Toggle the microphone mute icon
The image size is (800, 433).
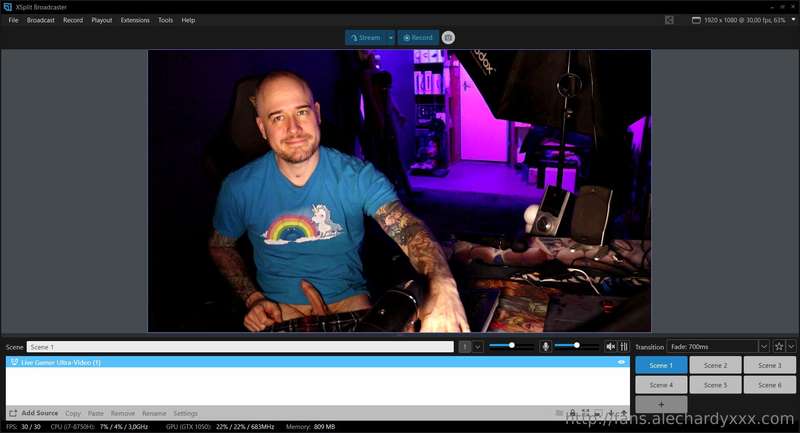point(545,347)
